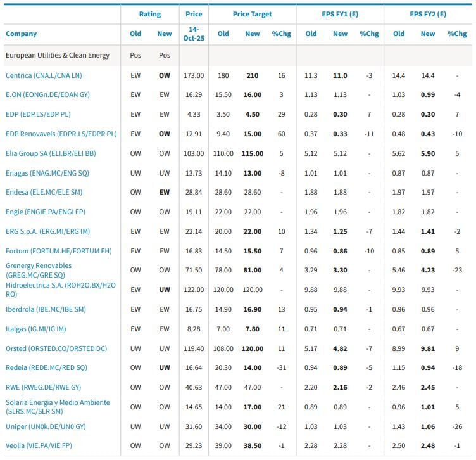Select Enagas price target change -8
The image size is (476, 460).
282,173
